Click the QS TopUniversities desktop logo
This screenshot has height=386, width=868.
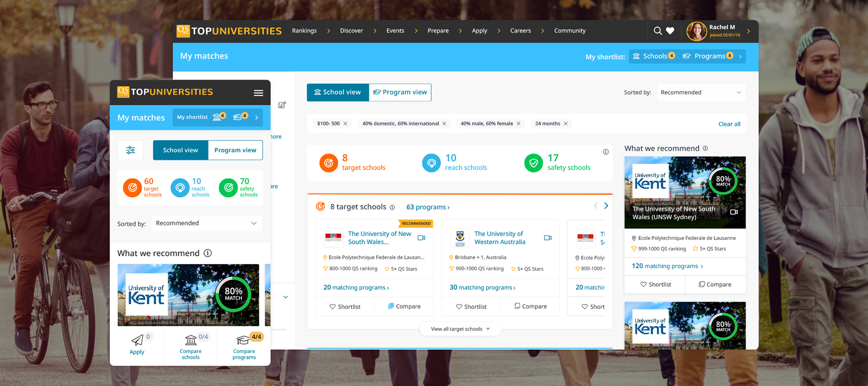[229, 31]
